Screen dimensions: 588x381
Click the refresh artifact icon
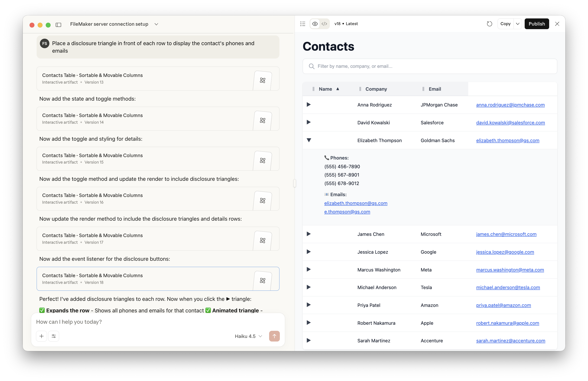489,24
